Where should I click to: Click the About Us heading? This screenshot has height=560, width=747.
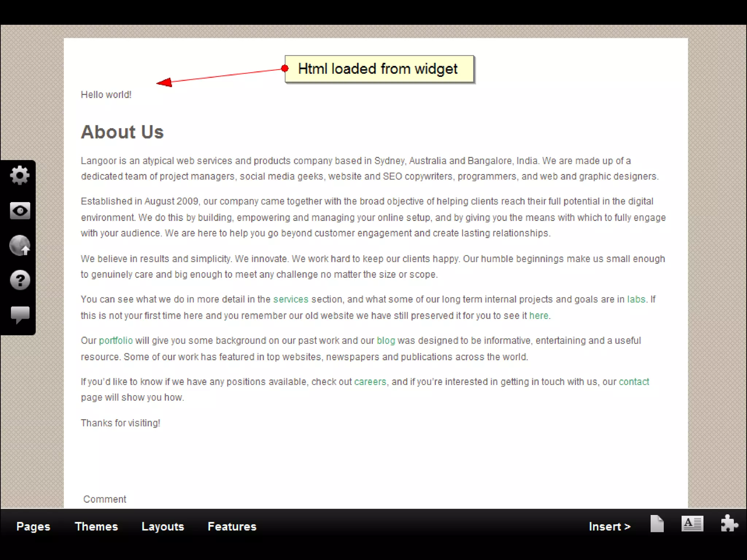tap(122, 132)
